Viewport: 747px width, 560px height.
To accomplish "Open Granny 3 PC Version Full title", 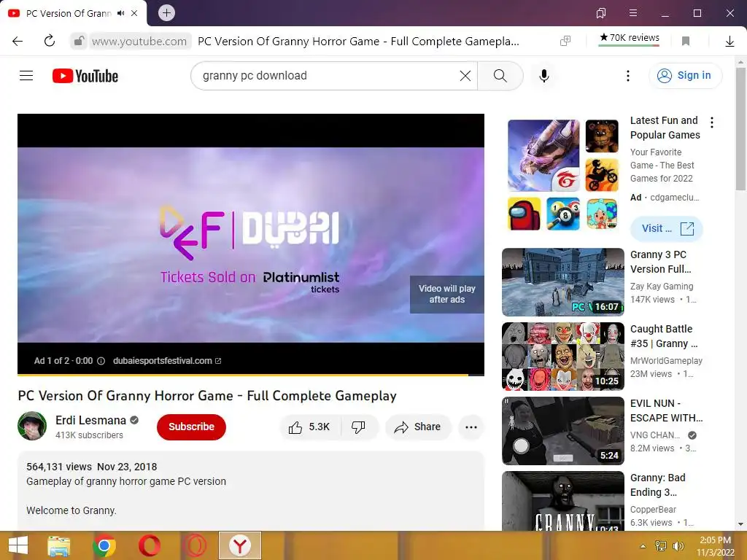I will (660, 262).
